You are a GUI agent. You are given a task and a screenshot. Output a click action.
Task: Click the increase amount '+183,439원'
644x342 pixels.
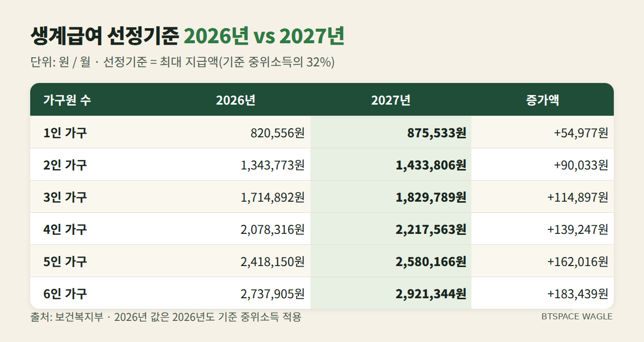tap(578, 294)
